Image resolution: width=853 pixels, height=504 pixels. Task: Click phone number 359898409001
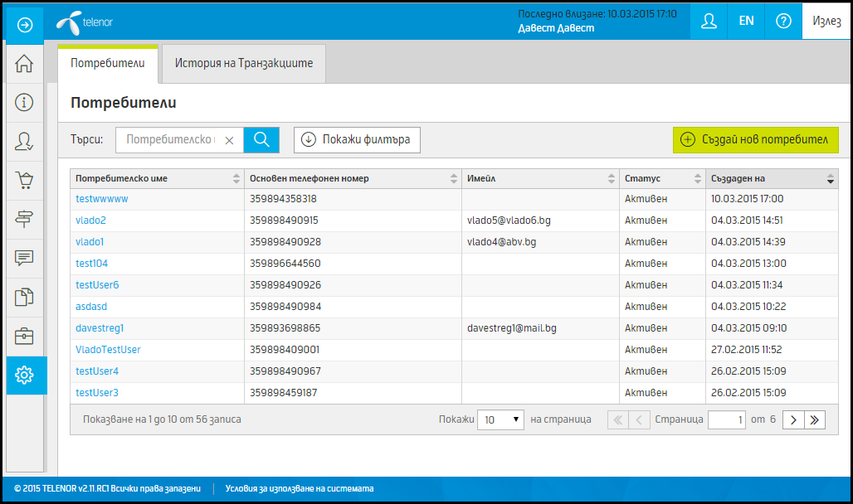285,350
